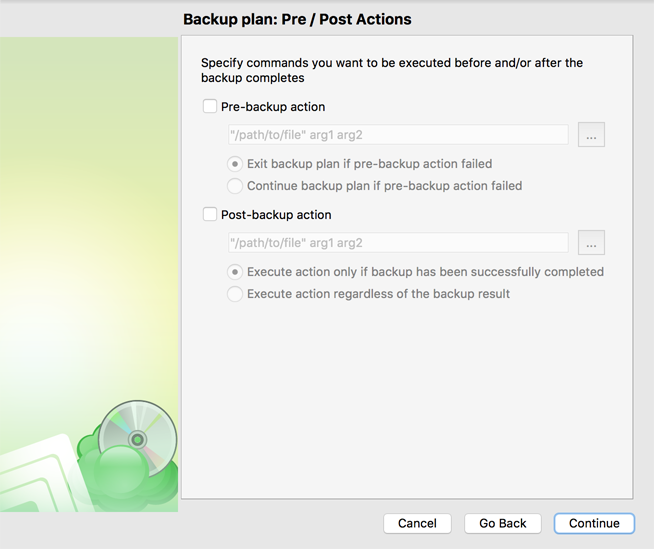Select Continue backup plan if pre-backup failed

[x=235, y=186]
